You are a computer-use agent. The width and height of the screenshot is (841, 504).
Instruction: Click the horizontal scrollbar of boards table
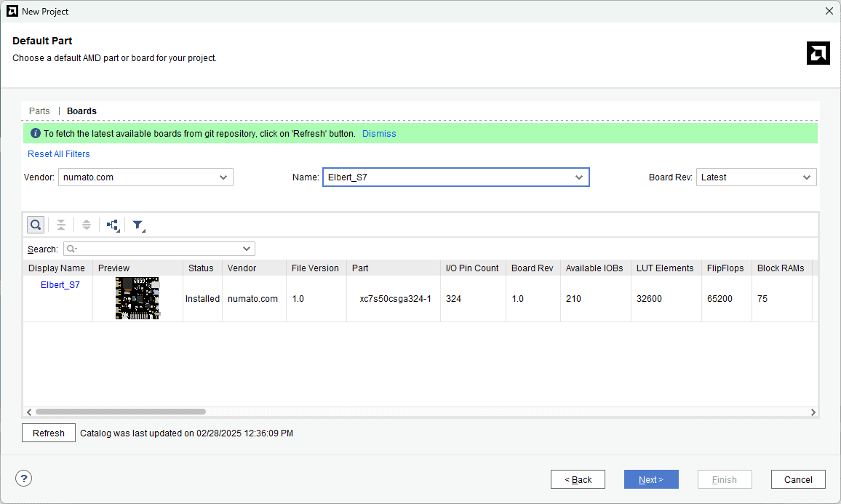[x=121, y=412]
